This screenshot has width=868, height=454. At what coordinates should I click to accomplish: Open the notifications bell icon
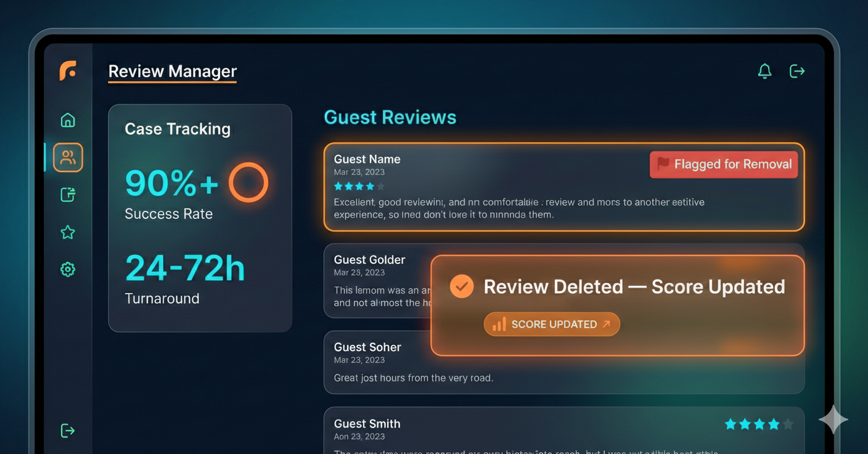(x=764, y=71)
